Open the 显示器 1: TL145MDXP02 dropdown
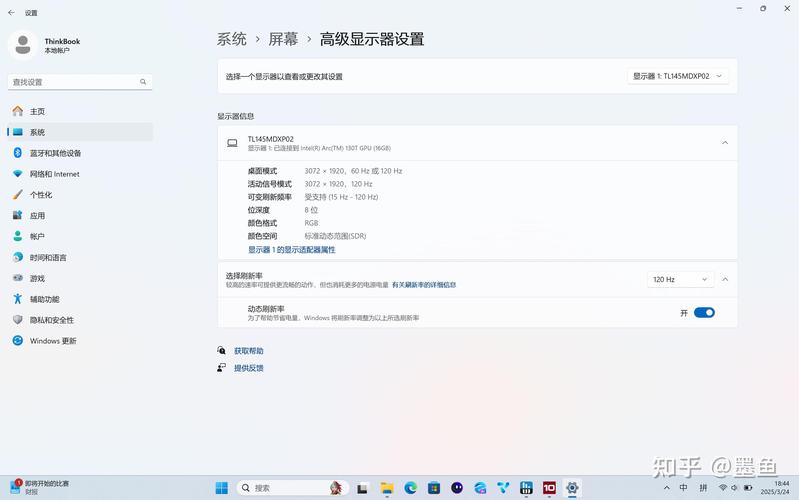The width and height of the screenshot is (799, 500). [677, 76]
